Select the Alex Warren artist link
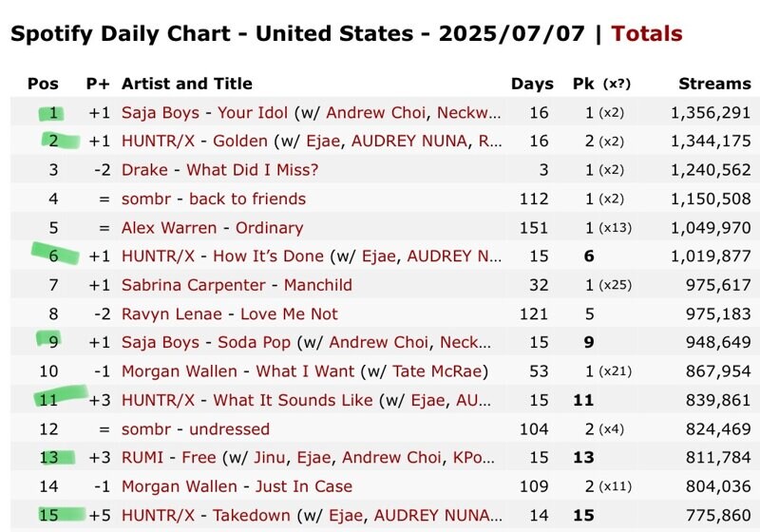This screenshot has height=532, width=760. pyautogui.click(x=169, y=227)
